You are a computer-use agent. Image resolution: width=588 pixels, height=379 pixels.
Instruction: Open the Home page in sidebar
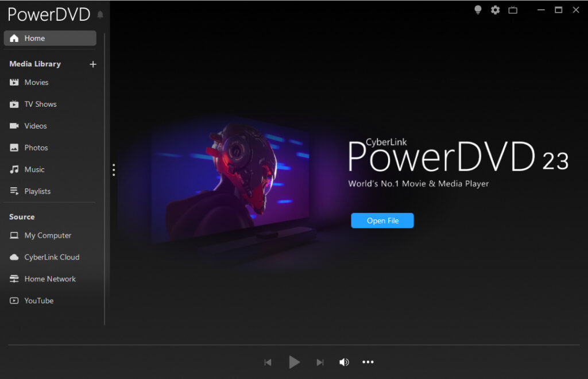pyautogui.click(x=50, y=38)
